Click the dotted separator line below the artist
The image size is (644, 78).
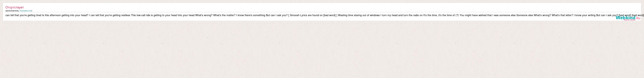[322, 12]
